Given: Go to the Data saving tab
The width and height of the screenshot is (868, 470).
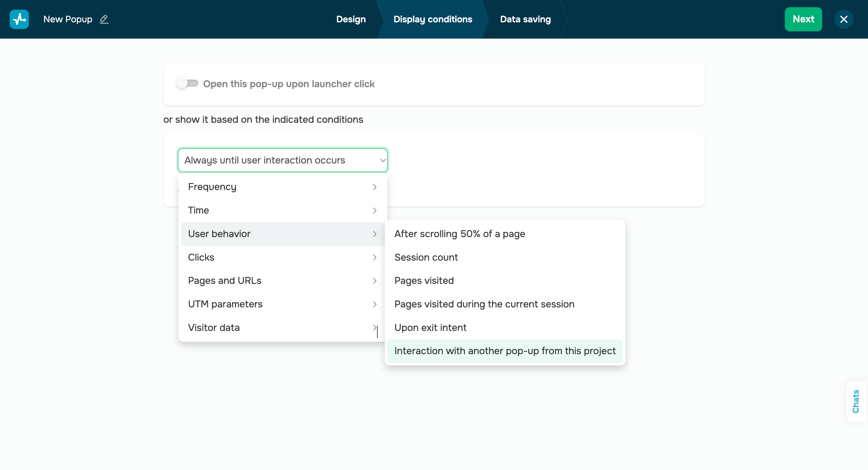Looking at the screenshot, I should (x=525, y=19).
